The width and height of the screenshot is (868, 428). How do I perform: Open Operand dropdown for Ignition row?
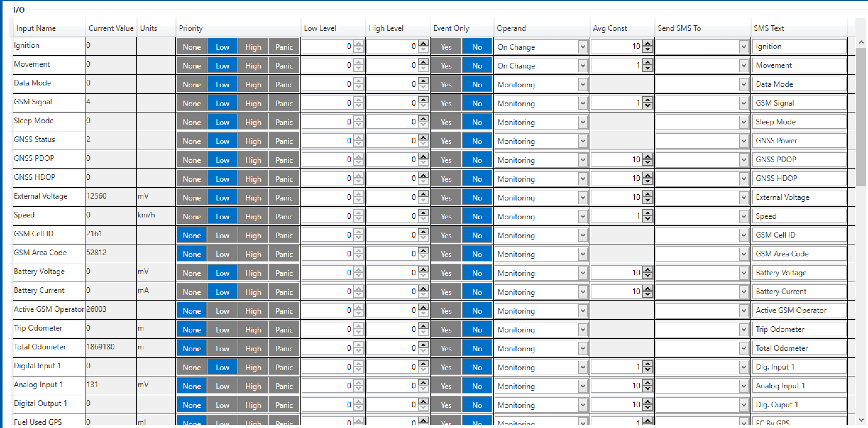[583, 47]
